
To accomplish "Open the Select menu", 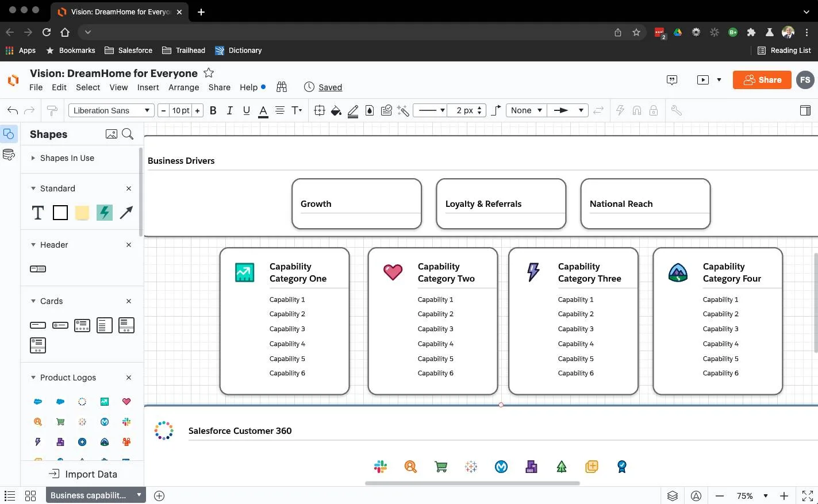I will click(88, 87).
